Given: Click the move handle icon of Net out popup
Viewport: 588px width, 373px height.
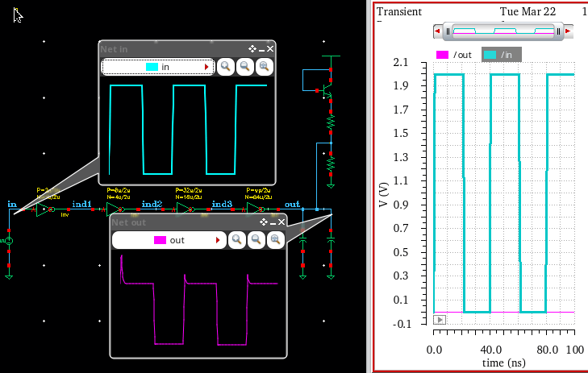Looking at the screenshot, I should click(263, 222).
